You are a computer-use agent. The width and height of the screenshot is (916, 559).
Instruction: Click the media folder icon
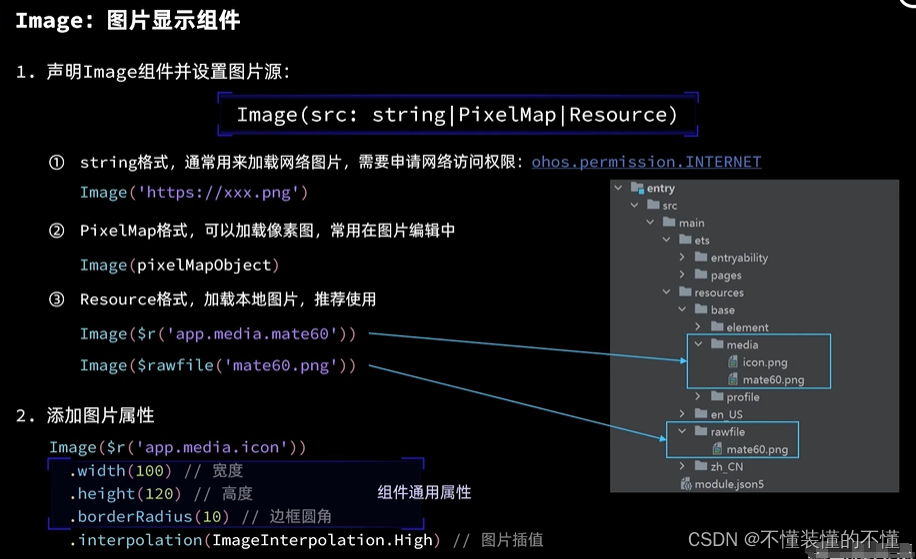coord(717,344)
